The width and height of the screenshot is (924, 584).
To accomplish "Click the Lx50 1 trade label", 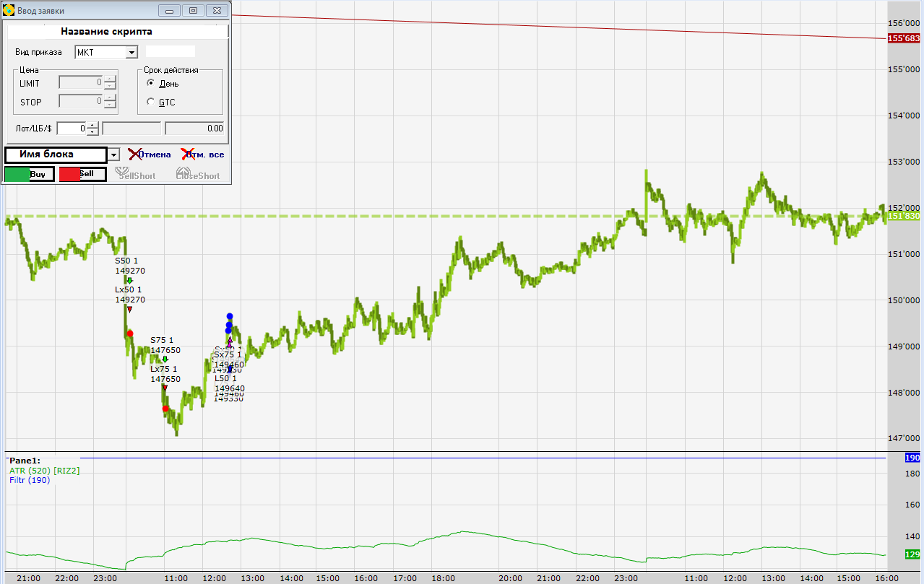I will click(129, 289).
